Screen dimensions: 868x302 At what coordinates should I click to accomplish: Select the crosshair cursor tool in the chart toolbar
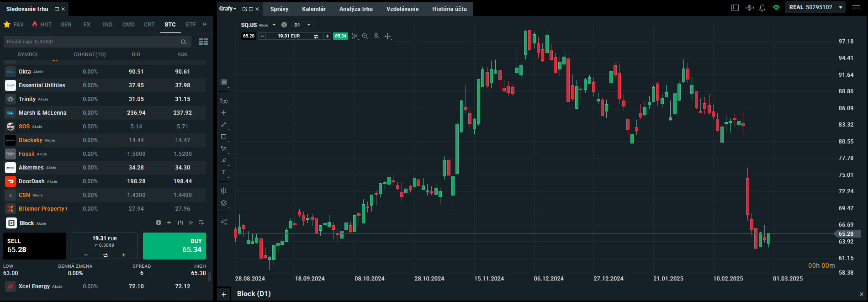click(x=387, y=36)
